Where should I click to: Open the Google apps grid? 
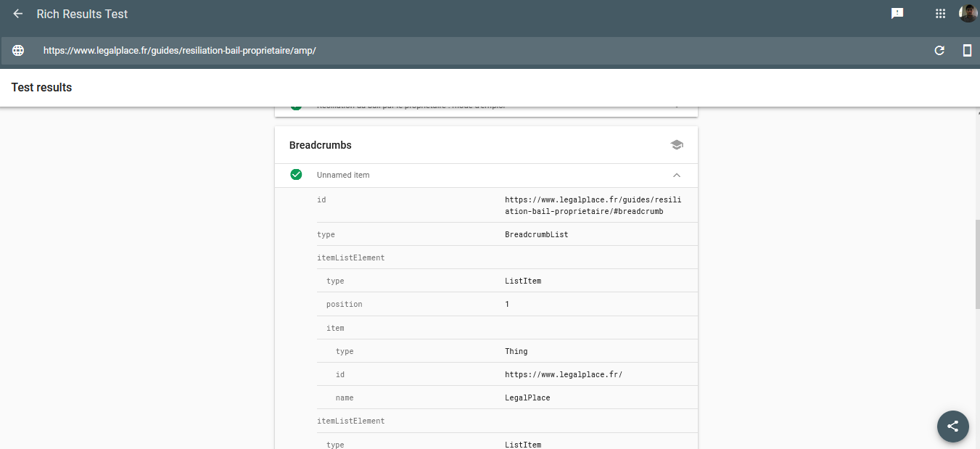(x=940, y=14)
